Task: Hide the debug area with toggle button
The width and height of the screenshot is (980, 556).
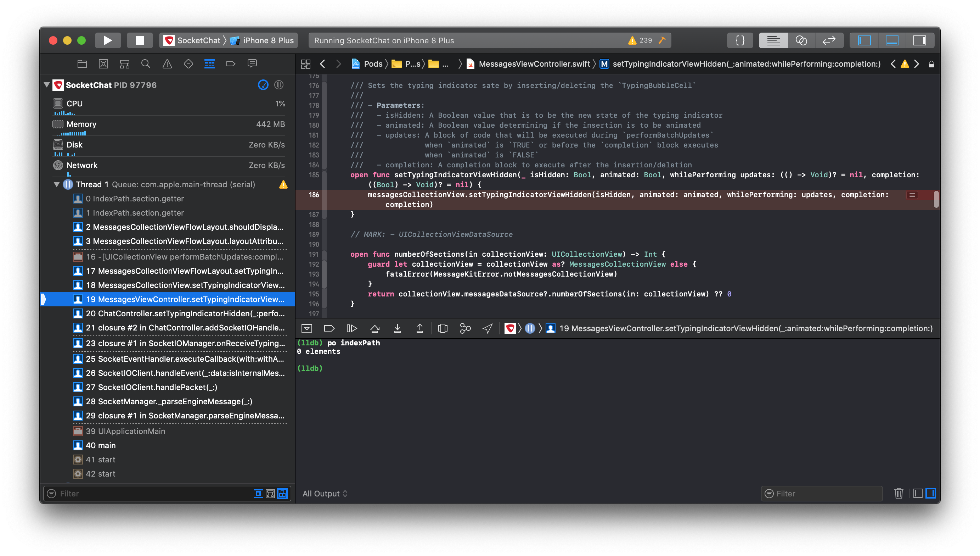Action: click(x=307, y=328)
